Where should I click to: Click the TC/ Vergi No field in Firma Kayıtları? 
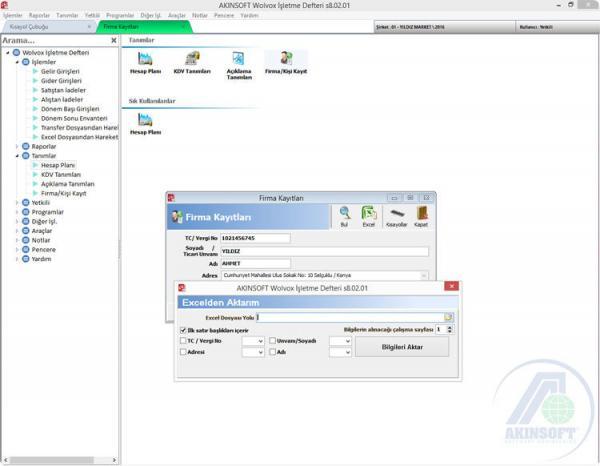255,238
